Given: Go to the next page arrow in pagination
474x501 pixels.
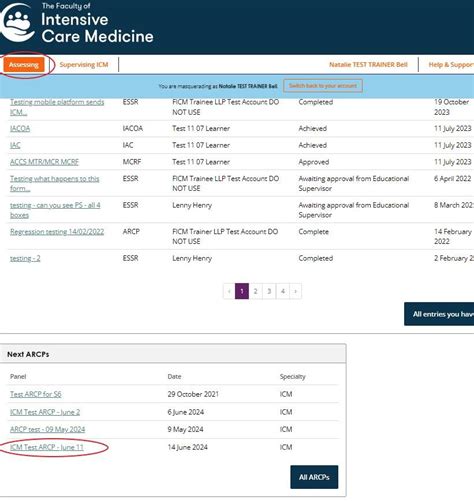Looking at the screenshot, I should [x=295, y=291].
